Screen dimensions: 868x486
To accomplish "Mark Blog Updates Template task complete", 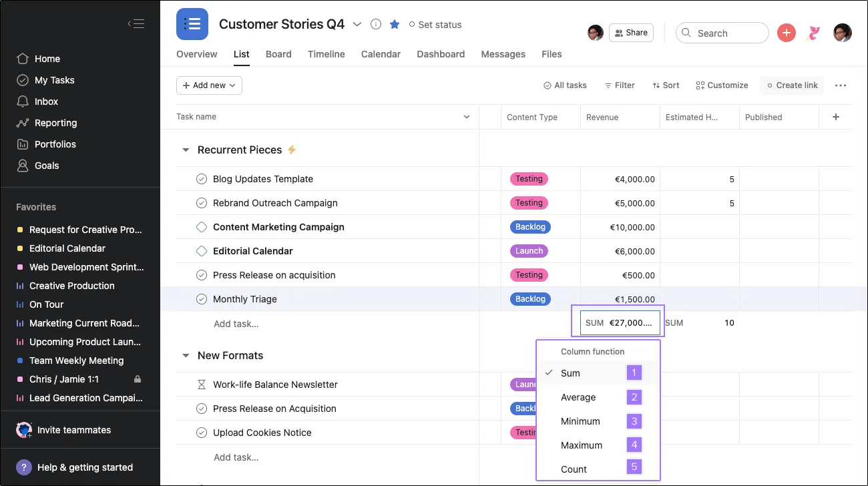I will click(x=202, y=179).
